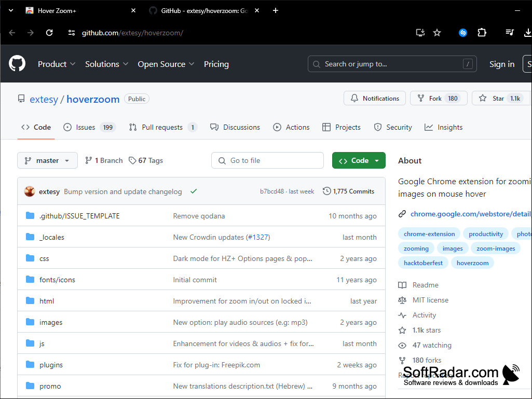Screen dimensions: 532x399
Task: Open the chrome.google.com webstore link
Action: (471, 214)
